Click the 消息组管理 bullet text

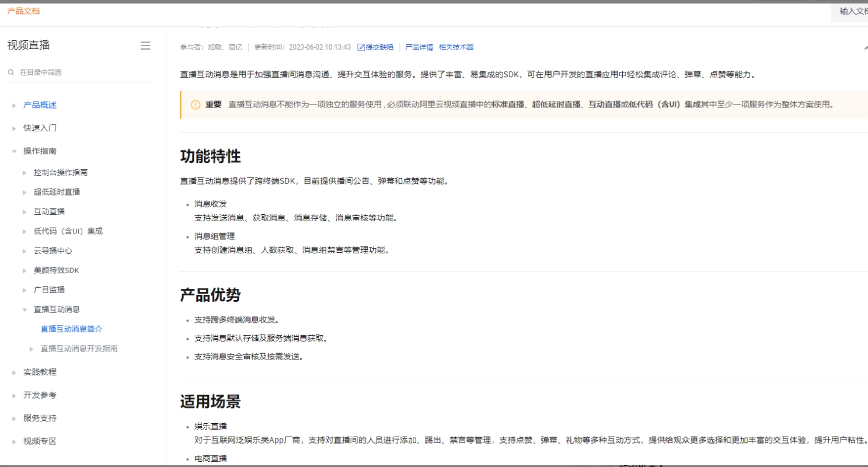tap(214, 236)
